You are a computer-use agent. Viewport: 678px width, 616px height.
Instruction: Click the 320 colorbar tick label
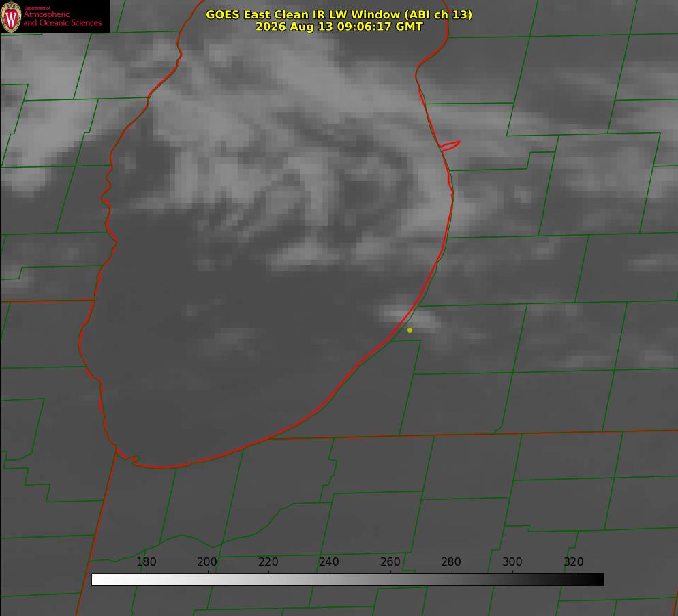[x=574, y=561]
